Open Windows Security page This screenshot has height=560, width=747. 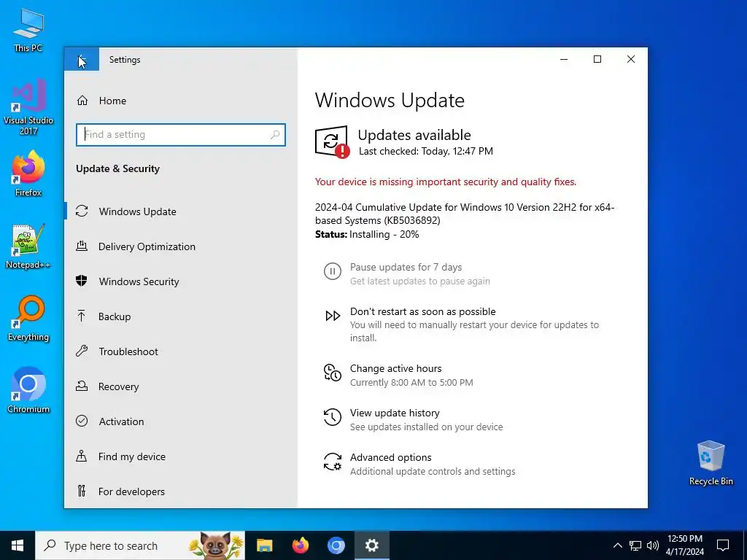tap(139, 281)
